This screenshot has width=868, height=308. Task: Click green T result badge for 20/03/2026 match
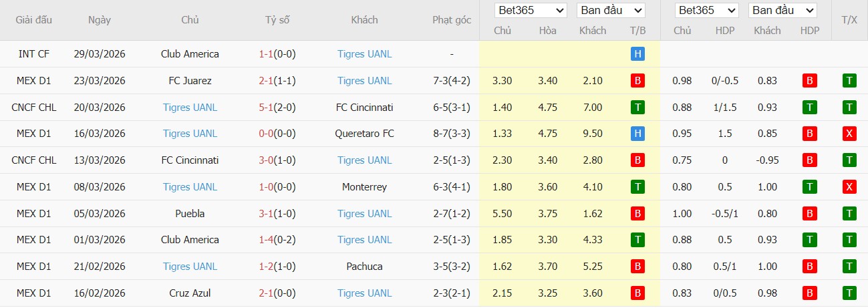pyautogui.click(x=637, y=108)
